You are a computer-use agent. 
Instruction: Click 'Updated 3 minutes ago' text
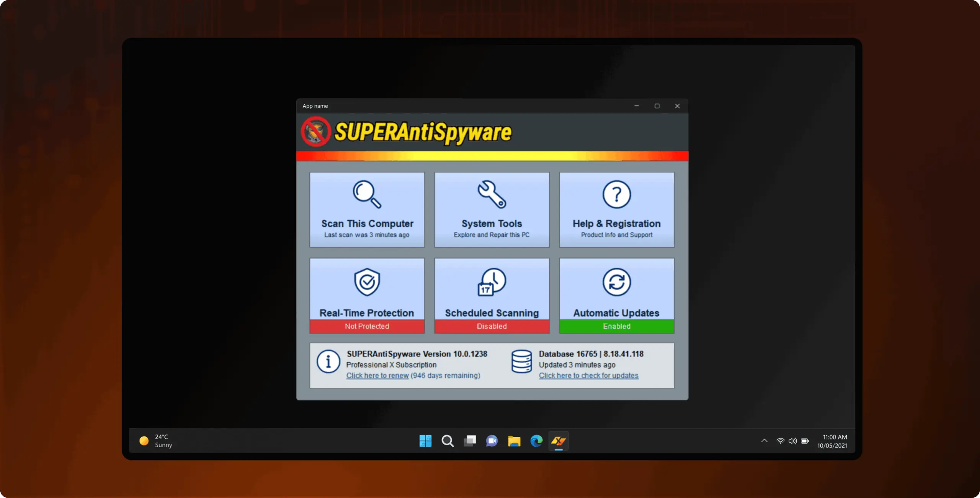click(577, 365)
